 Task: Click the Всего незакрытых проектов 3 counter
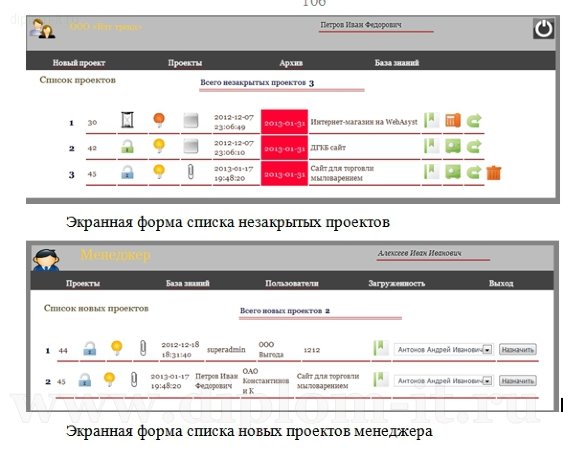click(x=257, y=83)
